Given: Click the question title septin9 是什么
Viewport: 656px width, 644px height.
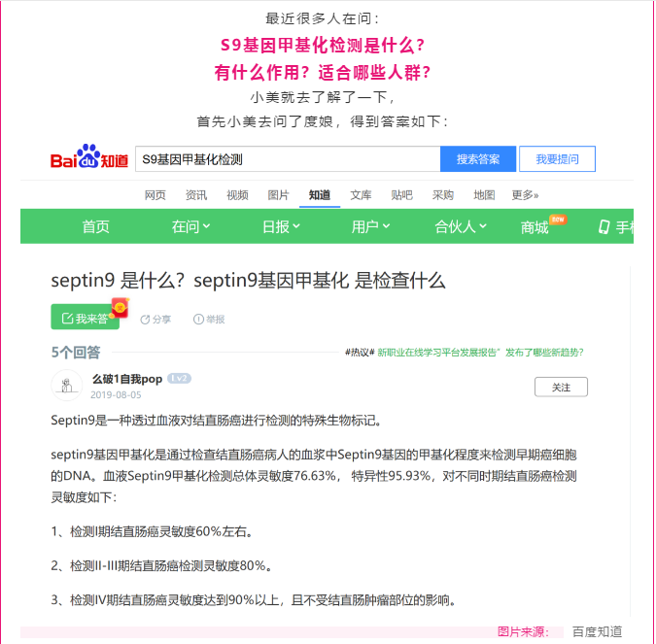Looking at the screenshot, I should point(248,281).
